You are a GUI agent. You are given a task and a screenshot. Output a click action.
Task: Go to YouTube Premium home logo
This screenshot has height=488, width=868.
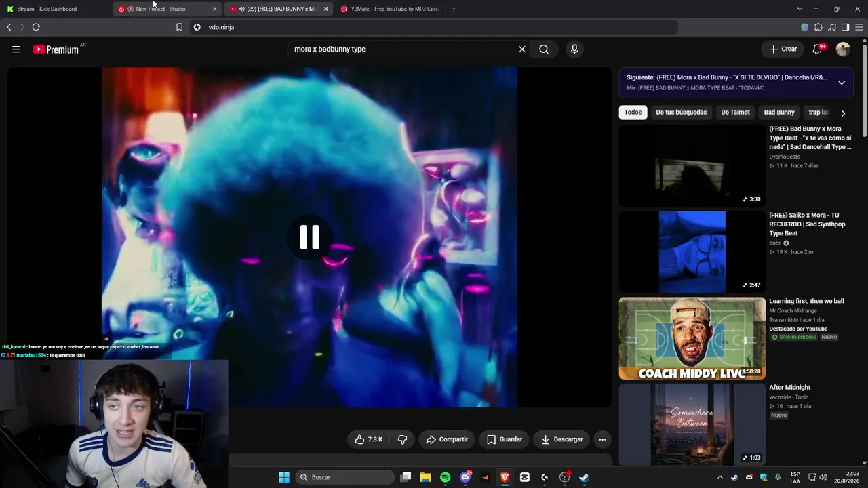(56, 49)
